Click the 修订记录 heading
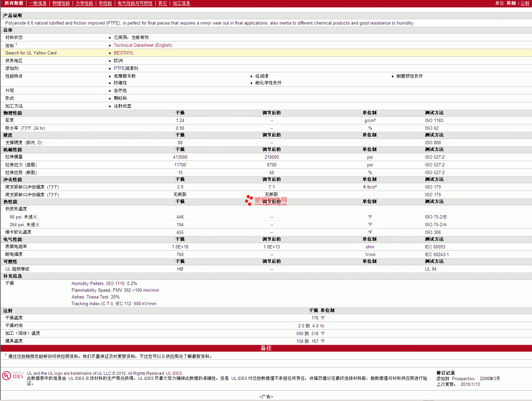Screen dimensions: 532x401 click(x=446, y=373)
